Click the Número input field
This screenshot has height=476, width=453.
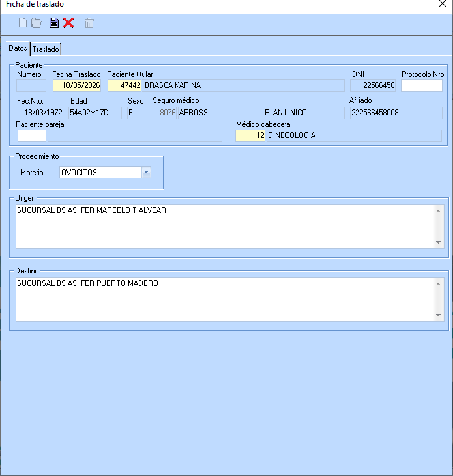click(31, 85)
